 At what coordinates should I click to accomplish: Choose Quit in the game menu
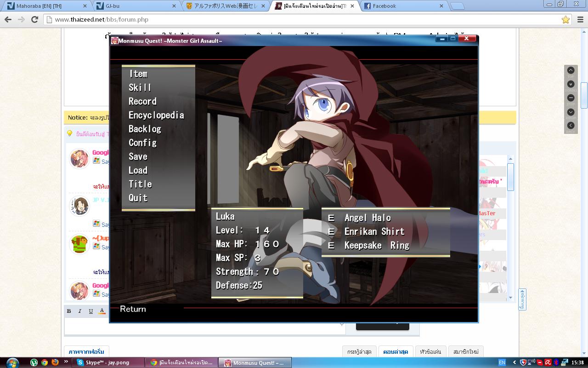(138, 198)
